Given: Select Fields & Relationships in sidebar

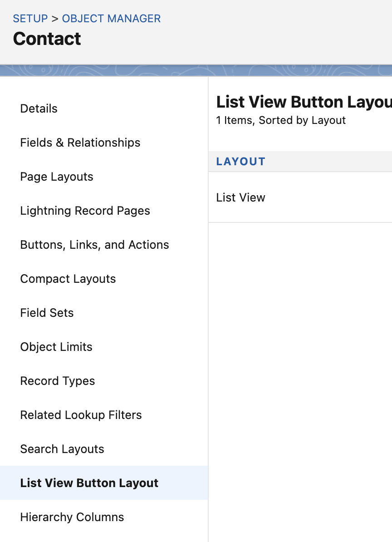Looking at the screenshot, I should coord(80,143).
